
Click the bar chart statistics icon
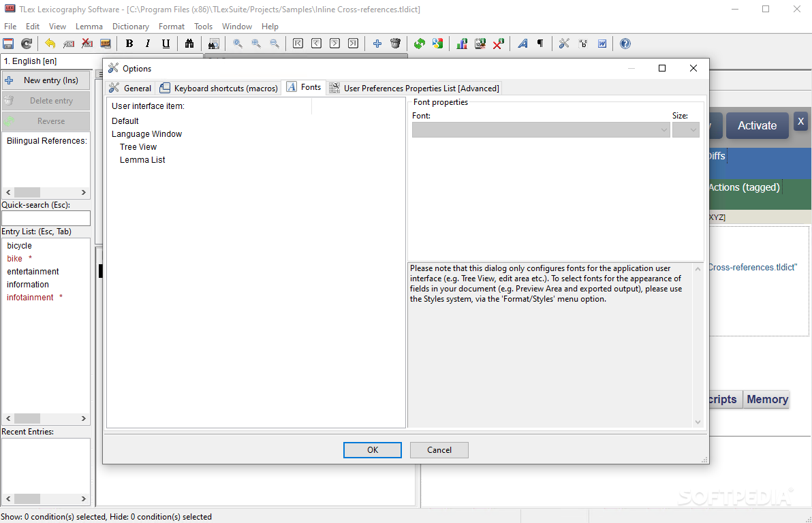461,44
